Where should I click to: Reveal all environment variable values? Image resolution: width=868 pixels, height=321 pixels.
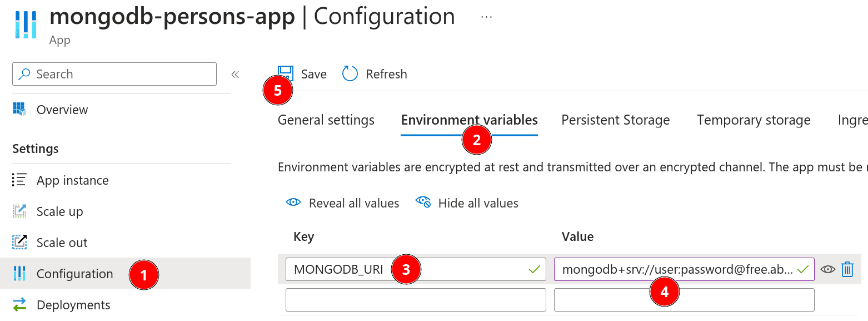(342, 203)
